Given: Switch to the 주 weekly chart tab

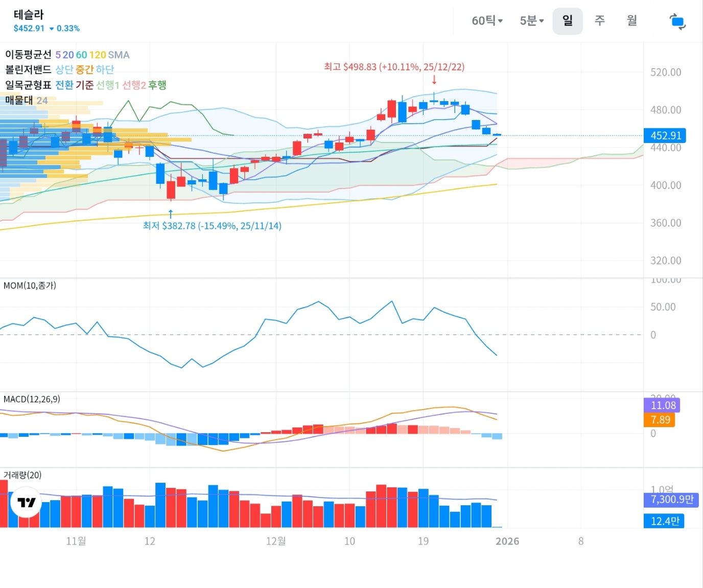Looking at the screenshot, I should tap(599, 21).
